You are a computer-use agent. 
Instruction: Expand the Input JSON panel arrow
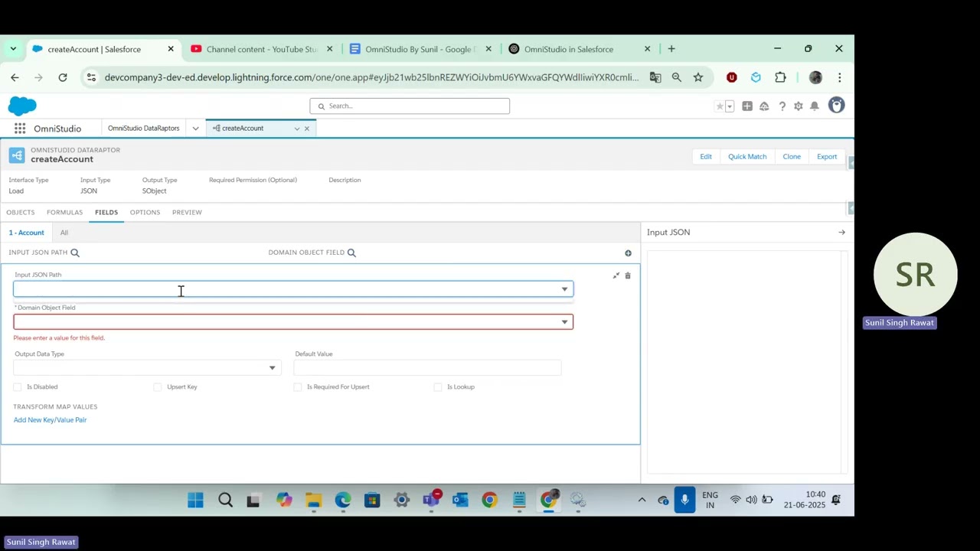coord(841,233)
